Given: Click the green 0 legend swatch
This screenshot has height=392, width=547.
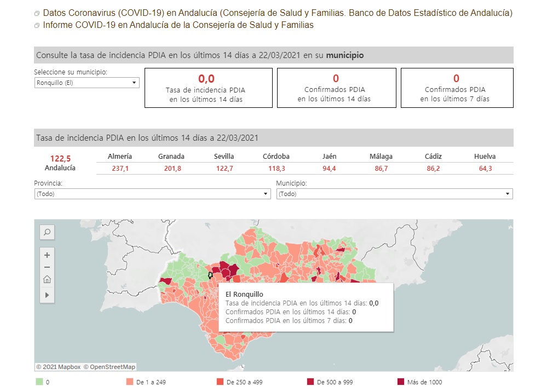Looking at the screenshot, I should [x=39, y=382].
